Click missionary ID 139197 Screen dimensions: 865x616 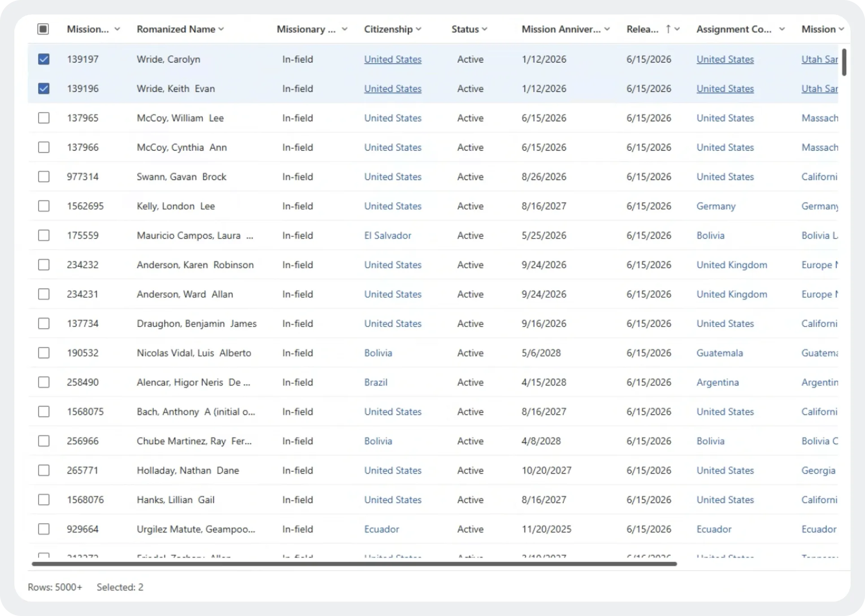(x=83, y=59)
